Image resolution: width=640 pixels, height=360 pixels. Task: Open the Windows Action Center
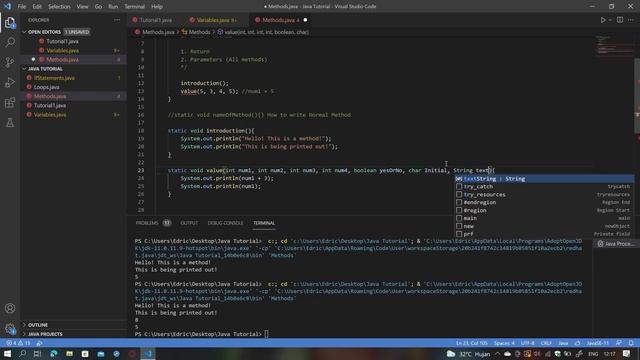point(627,354)
